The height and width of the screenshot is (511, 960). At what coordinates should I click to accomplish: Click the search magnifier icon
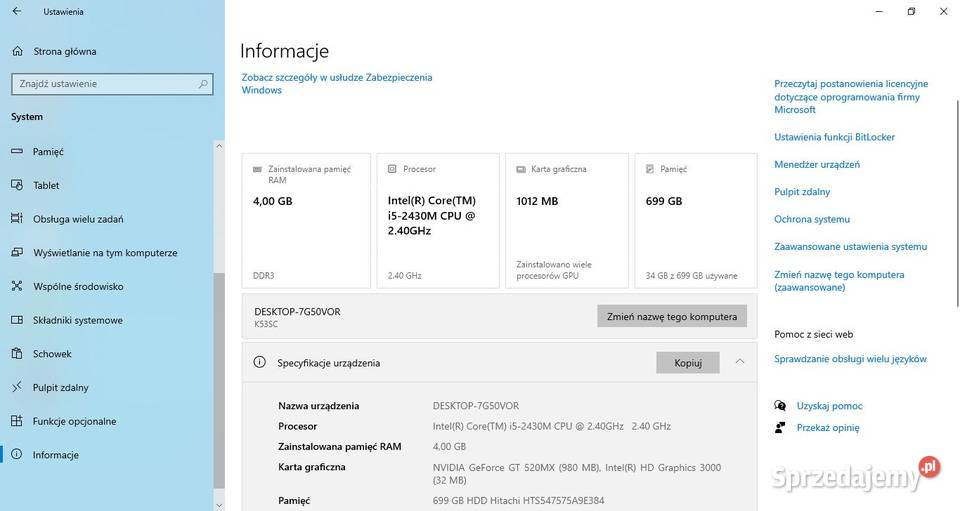pos(203,84)
